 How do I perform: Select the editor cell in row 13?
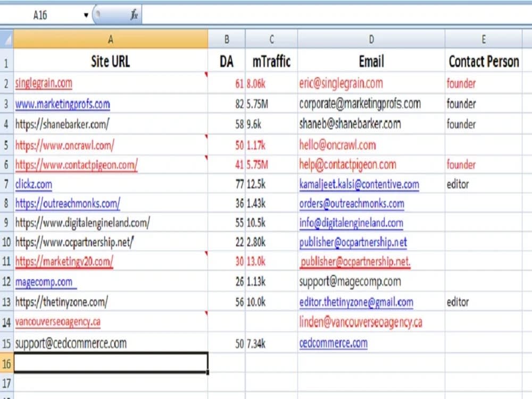point(484,302)
